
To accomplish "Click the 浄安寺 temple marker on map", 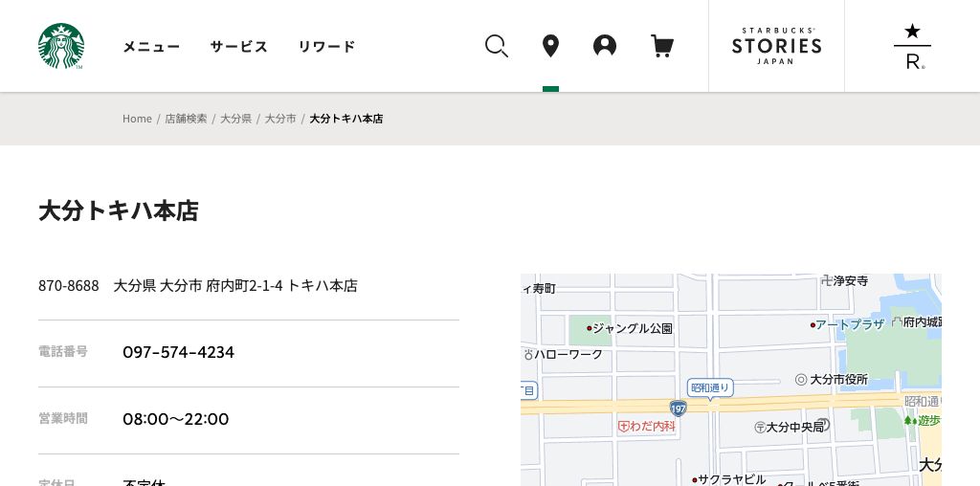I will (x=844, y=281).
